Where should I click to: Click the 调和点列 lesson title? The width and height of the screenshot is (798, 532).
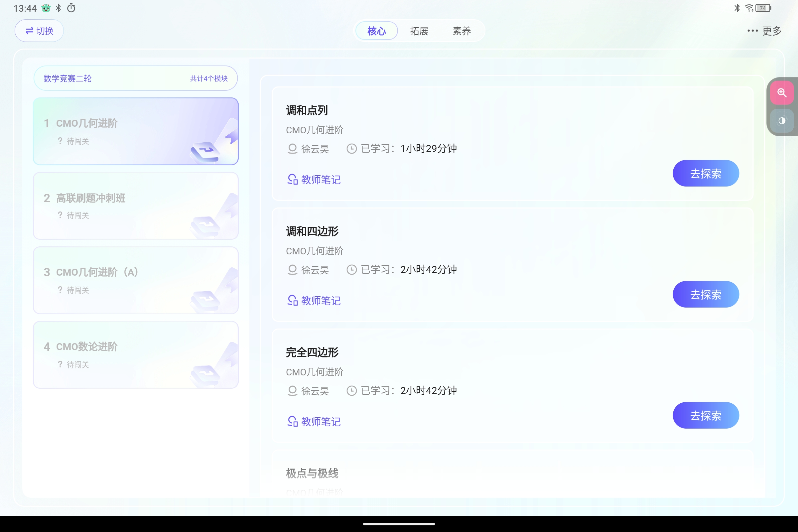point(307,110)
